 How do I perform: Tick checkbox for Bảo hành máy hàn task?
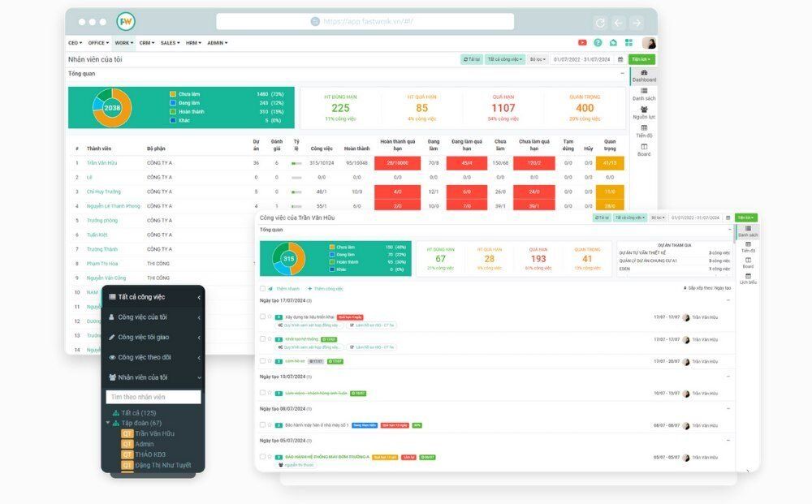tap(262, 424)
